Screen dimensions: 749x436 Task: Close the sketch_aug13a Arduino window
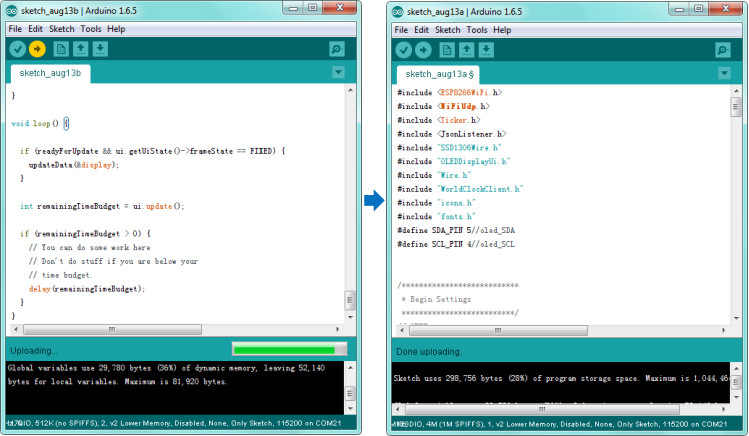(726, 9)
